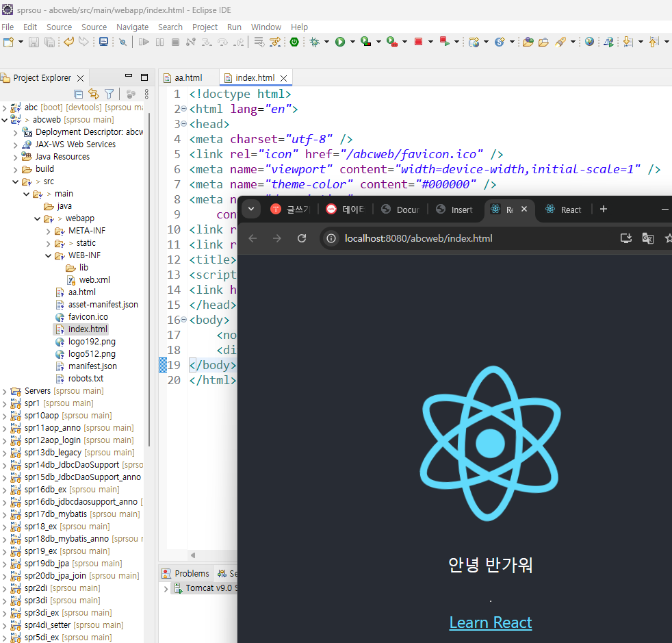The image size is (672, 643).
Task: Click the New file wizard toolbar icon
Action: (x=8, y=42)
